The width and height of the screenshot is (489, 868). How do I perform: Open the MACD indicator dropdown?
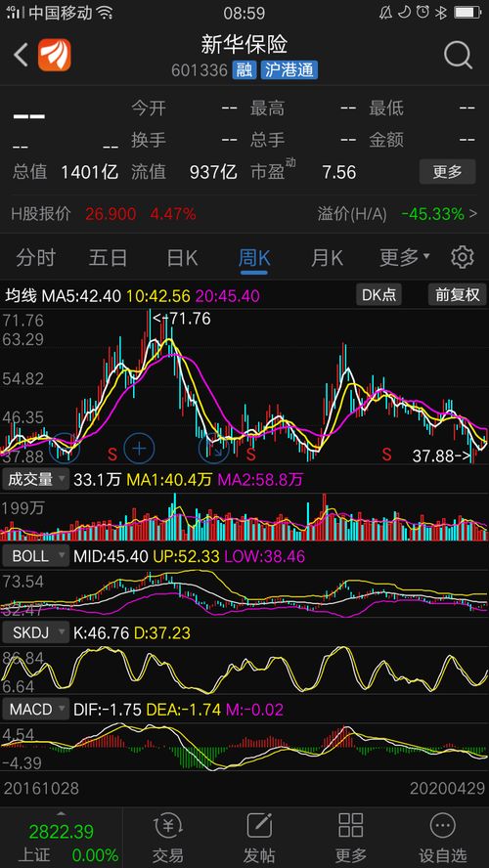tap(36, 709)
